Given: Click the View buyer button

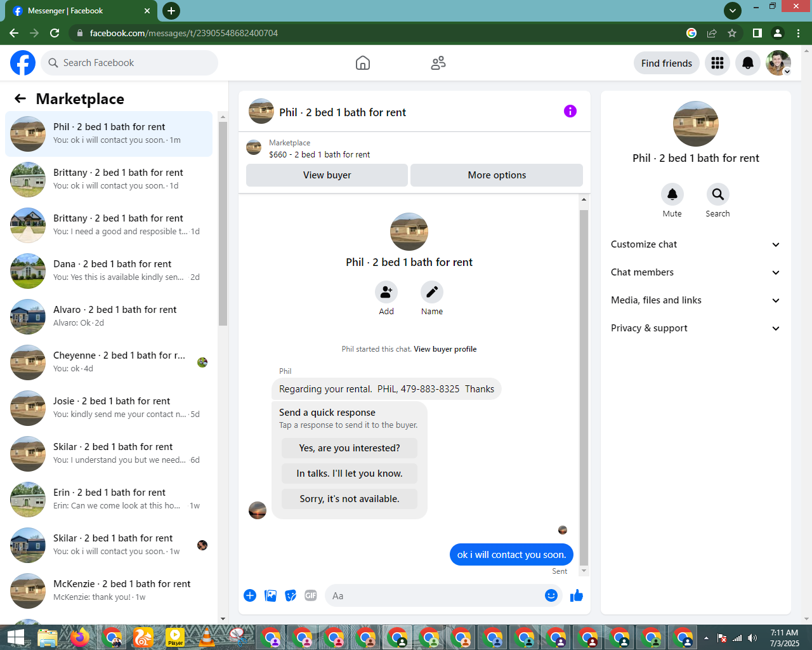Looking at the screenshot, I should [x=327, y=175].
